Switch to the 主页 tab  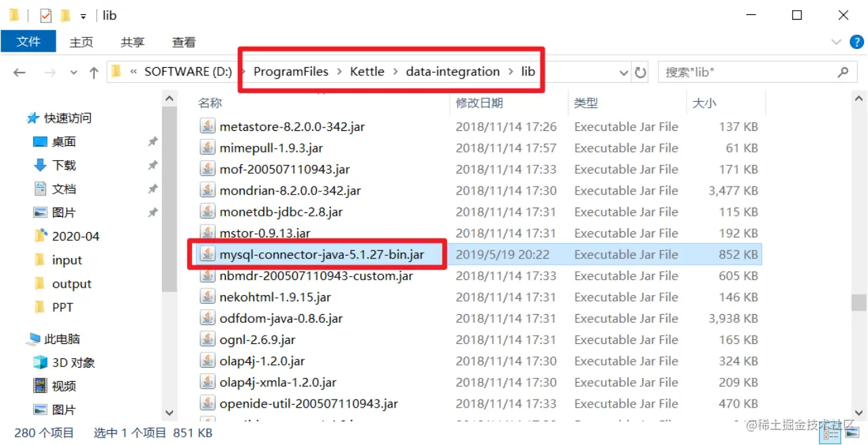click(81, 42)
